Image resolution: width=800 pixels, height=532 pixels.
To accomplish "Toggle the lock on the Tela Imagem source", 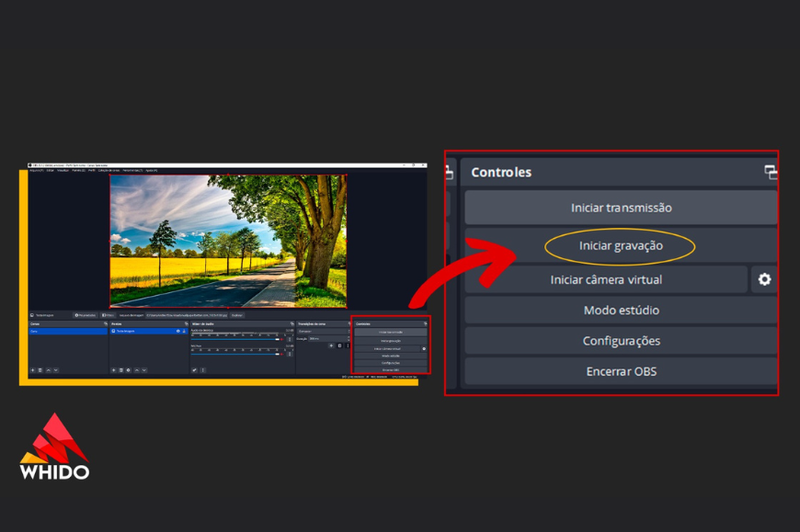I will click(184, 331).
